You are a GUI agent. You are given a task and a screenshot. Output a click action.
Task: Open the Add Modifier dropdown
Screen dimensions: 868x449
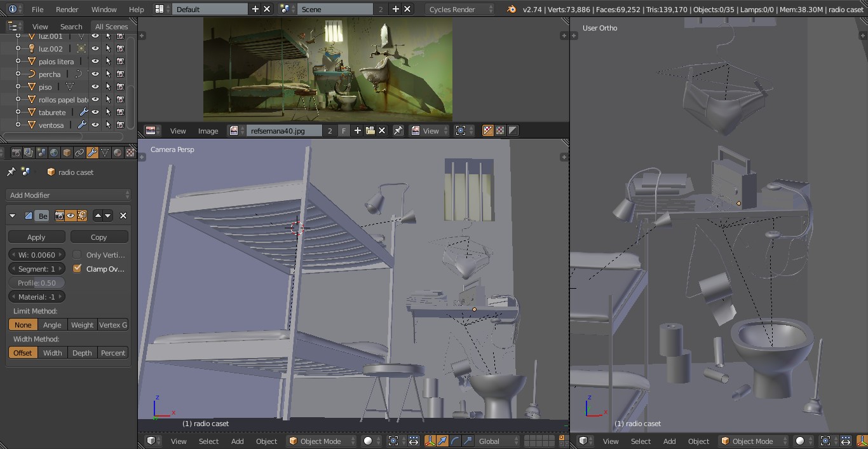click(x=69, y=195)
